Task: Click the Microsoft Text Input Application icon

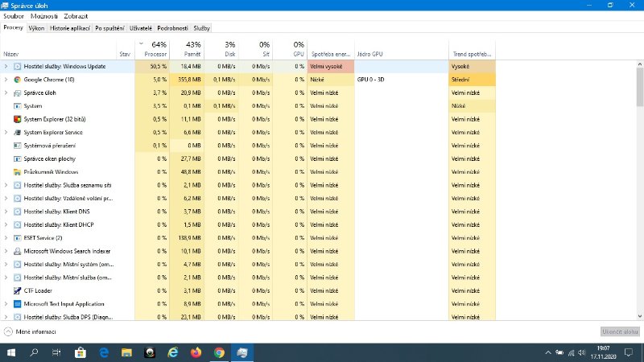Action: [x=17, y=304]
